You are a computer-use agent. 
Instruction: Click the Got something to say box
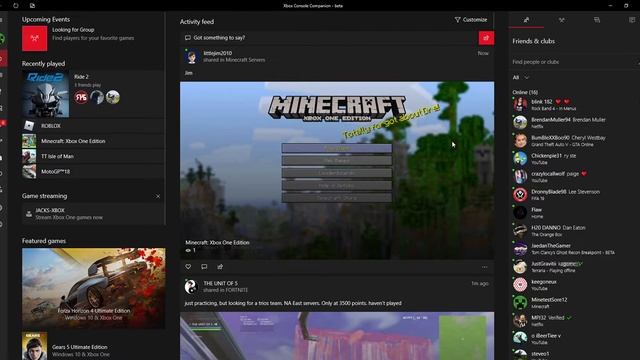point(329,38)
